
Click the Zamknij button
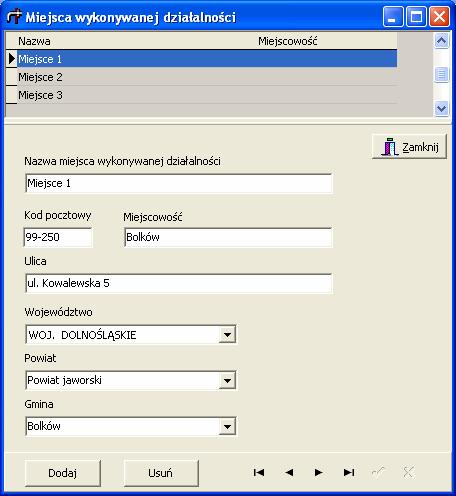tap(409, 147)
